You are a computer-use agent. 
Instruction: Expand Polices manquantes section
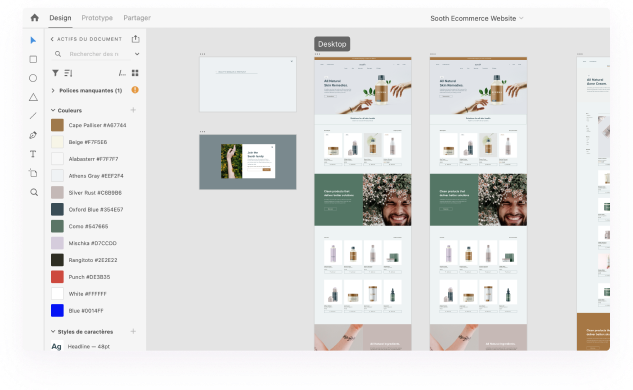click(x=53, y=90)
